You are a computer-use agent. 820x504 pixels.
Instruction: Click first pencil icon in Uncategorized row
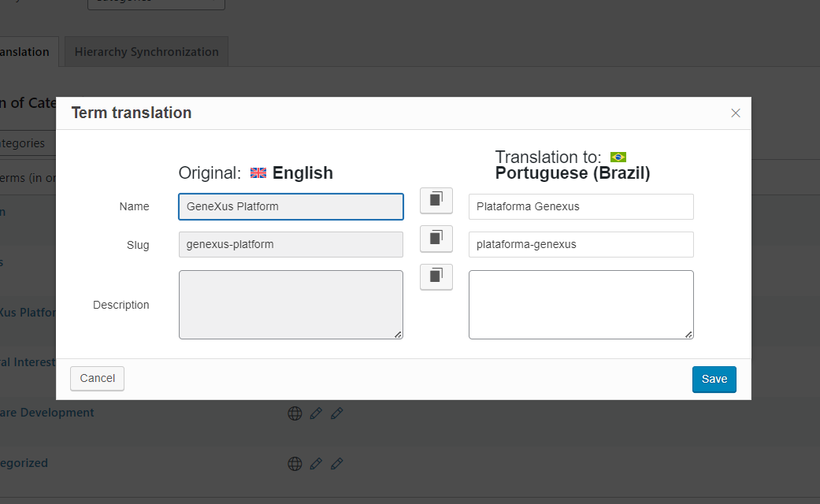pyautogui.click(x=316, y=464)
